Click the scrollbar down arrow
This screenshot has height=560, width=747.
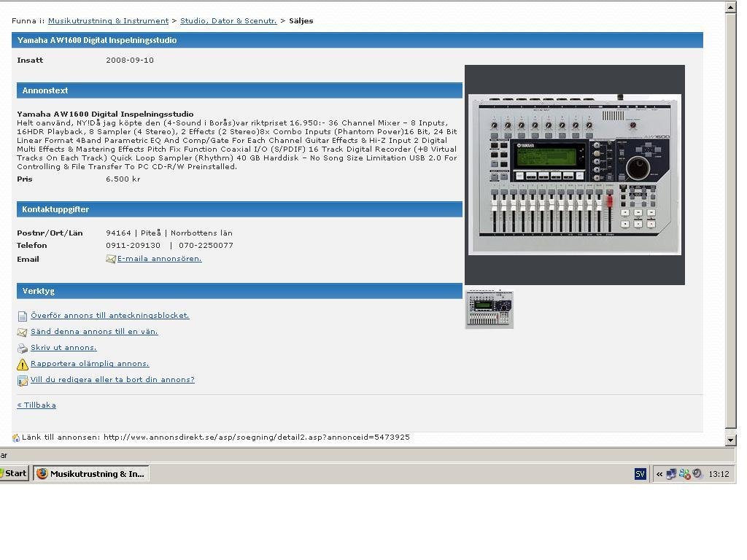(731, 440)
